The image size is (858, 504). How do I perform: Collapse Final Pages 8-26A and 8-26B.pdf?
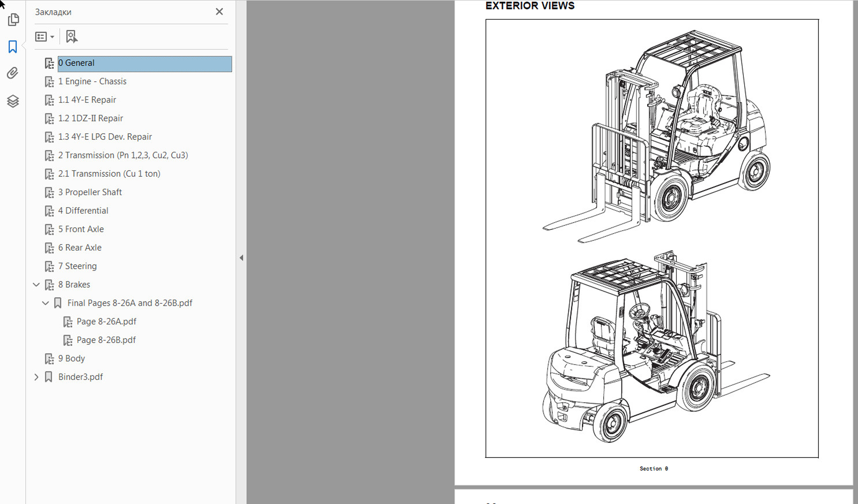[x=45, y=303]
